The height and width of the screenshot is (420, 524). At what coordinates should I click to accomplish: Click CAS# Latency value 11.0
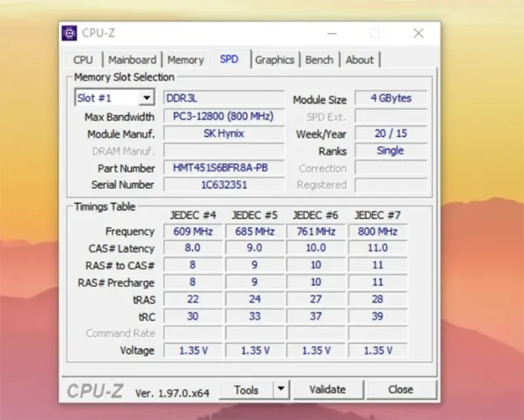pyautogui.click(x=378, y=248)
